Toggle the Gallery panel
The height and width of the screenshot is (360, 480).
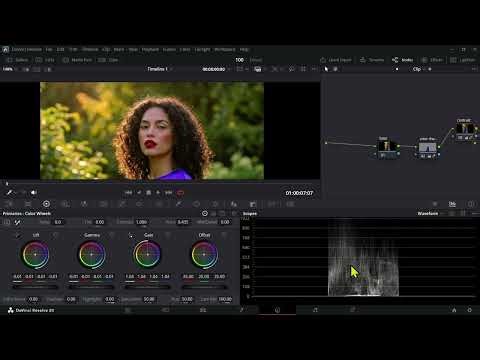[18, 60]
